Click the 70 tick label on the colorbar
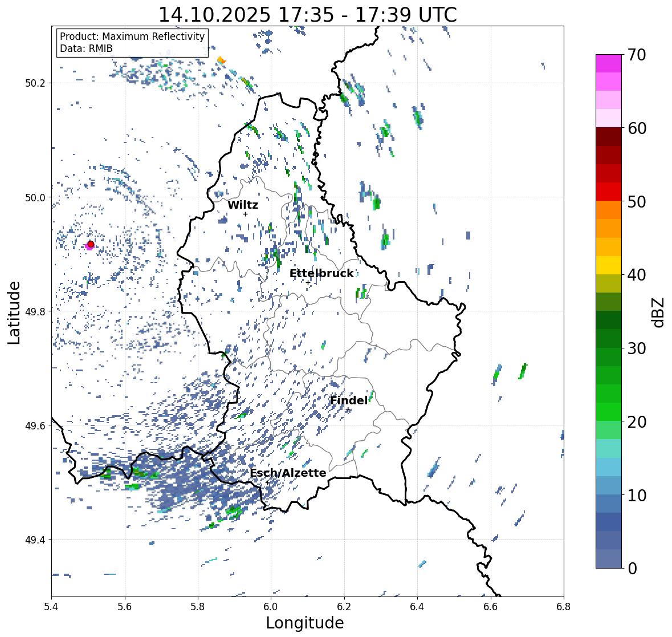This screenshot has height=637, width=672. click(x=637, y=55)
